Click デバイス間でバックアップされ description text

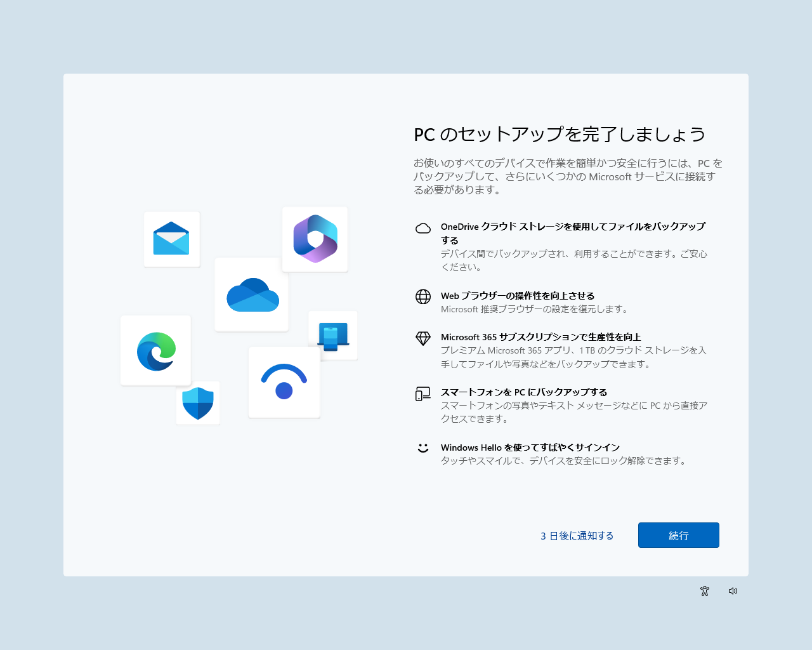pos(574,260)
